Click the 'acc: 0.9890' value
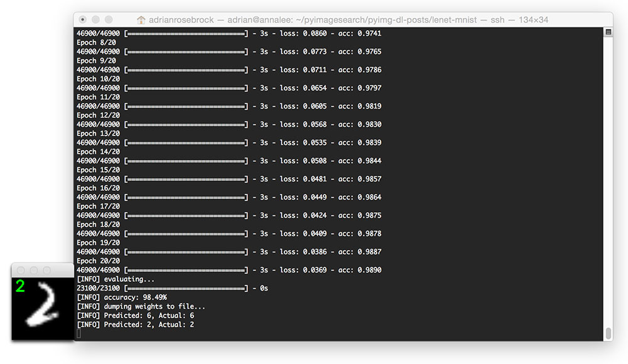The height and width of the screenshot is (364, 628). pos(360,270)
